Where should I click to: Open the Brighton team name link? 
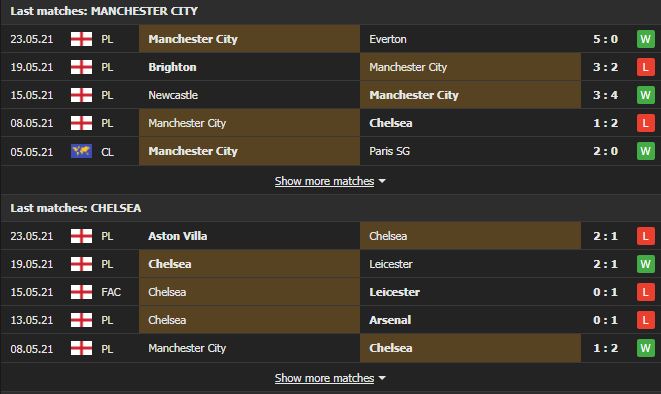(x=172, y=67)
